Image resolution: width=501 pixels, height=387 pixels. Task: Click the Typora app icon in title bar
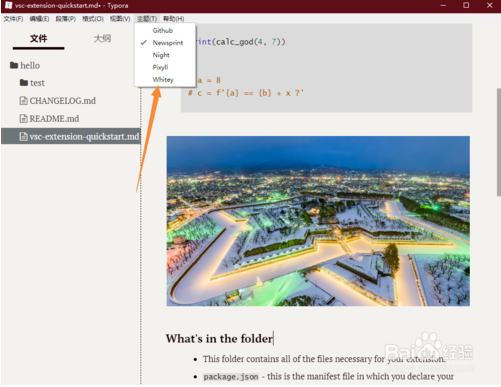(x=8, y=5)
